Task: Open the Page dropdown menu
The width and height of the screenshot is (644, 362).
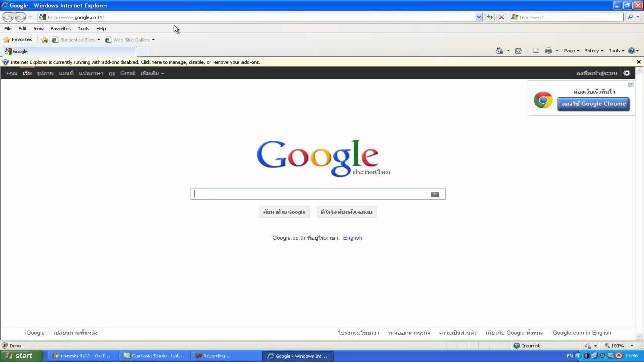Action: pos(571,51)
